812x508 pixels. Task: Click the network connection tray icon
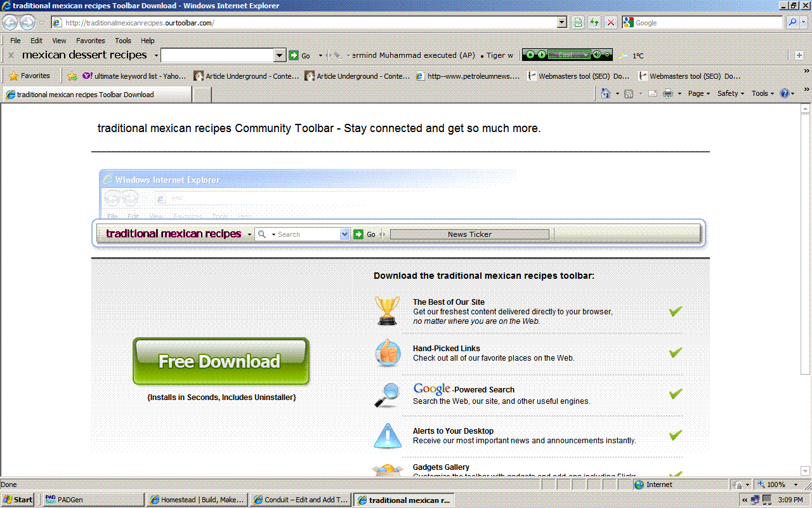(755, 500)
